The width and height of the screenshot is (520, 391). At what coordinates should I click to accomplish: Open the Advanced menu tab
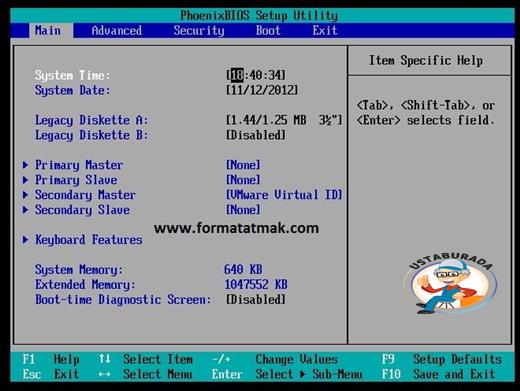click(117, 31)
